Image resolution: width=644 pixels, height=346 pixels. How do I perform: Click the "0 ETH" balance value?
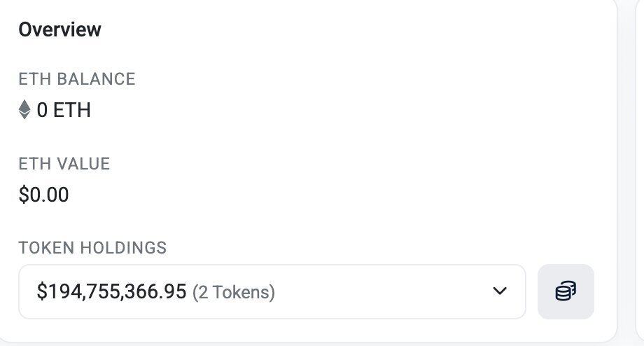point(64,110)
